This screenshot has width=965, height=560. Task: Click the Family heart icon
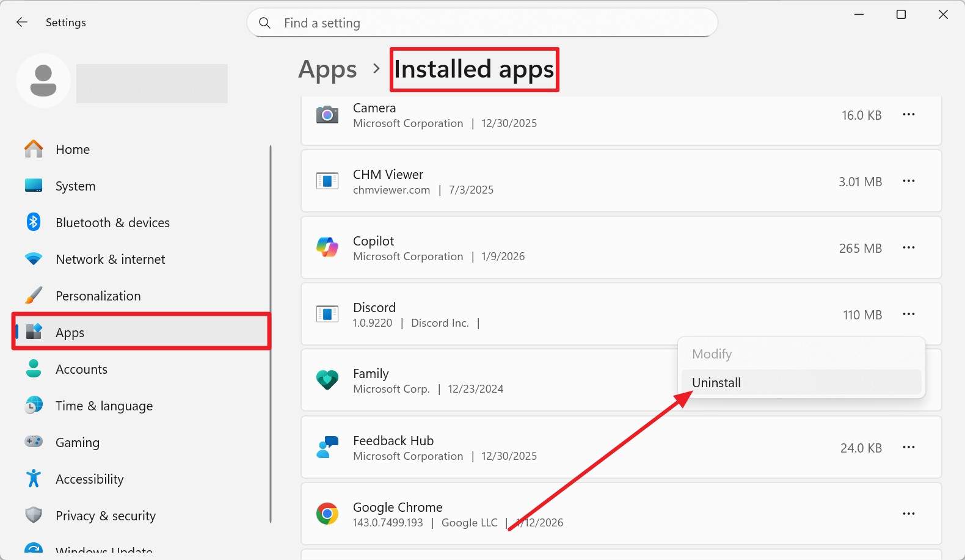click(x=327, y=380)
